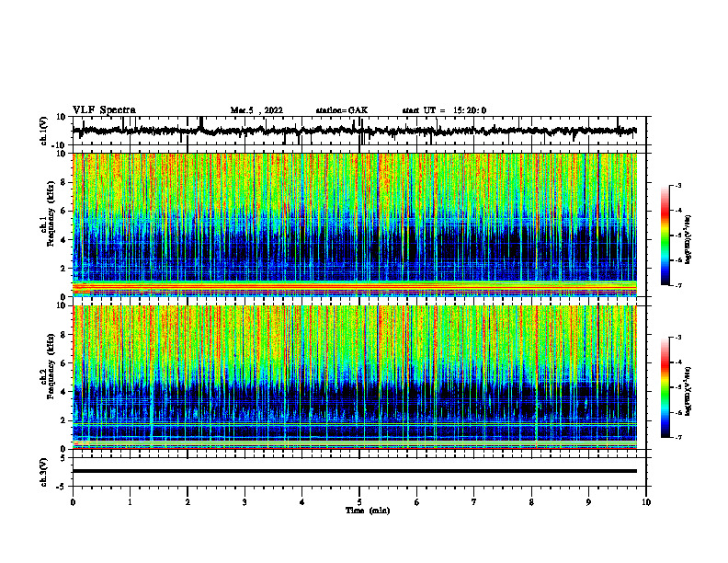Select the "start UT = 15:20: 0" text

pos(444,110)
